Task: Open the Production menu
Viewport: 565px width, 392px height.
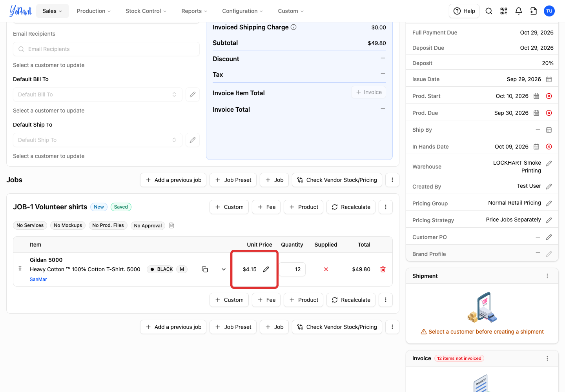Action: 94,11
